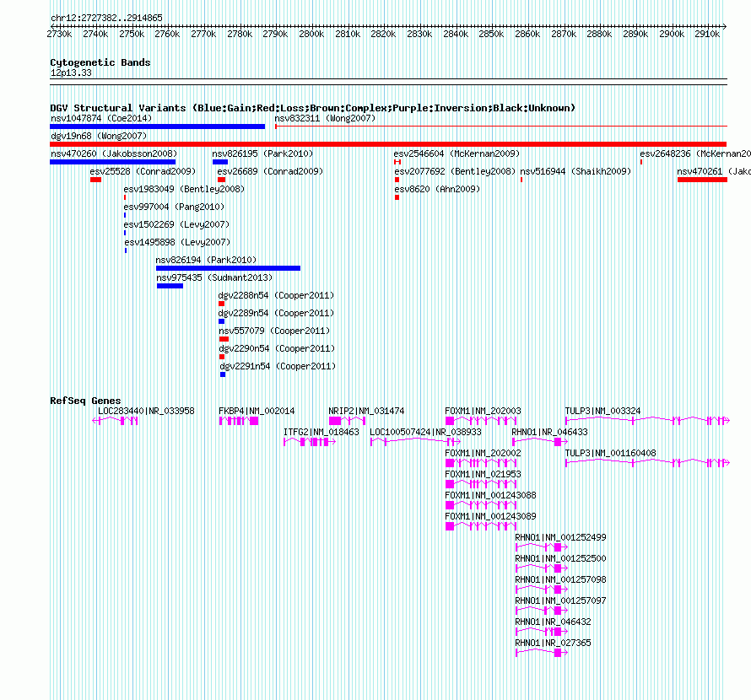The image size is (751, 700).
Task: Click the nsv826194 (Park2010) blue bar
Action: pyautogui.click(x=228, y=268)
